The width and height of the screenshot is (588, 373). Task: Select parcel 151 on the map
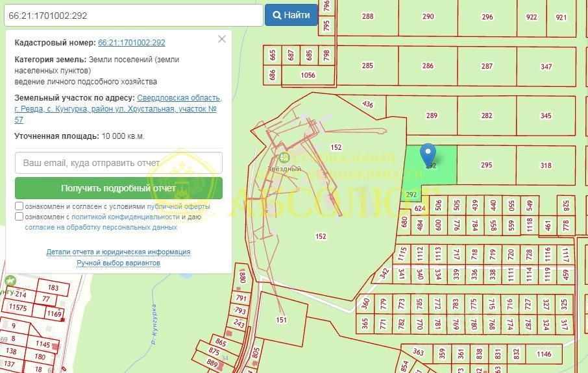pyautogui.click(x=281, y=320)
